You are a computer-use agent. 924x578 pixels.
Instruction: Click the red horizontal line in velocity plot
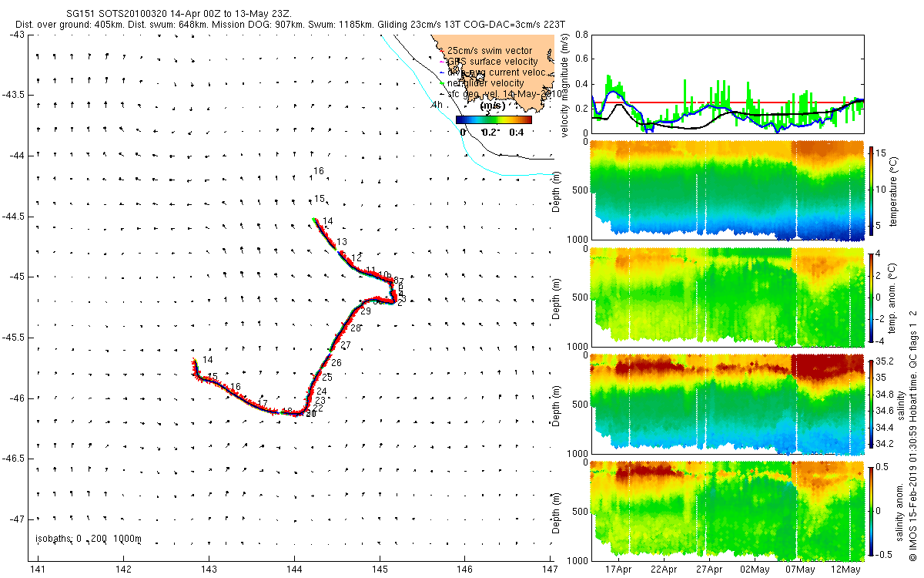point(727,102)
